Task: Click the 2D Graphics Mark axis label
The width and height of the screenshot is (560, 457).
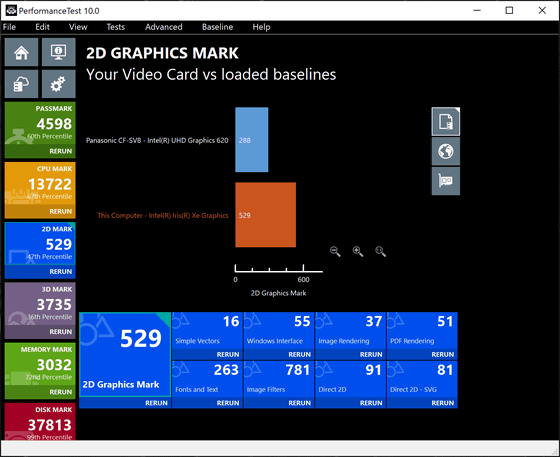Action: [x=278, y=293]
